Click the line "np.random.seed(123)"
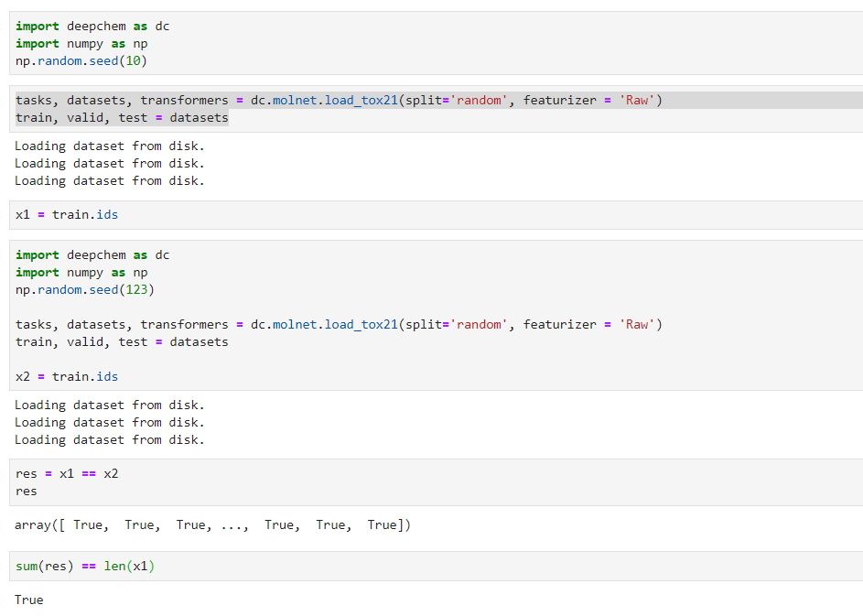 coord(85,289)
